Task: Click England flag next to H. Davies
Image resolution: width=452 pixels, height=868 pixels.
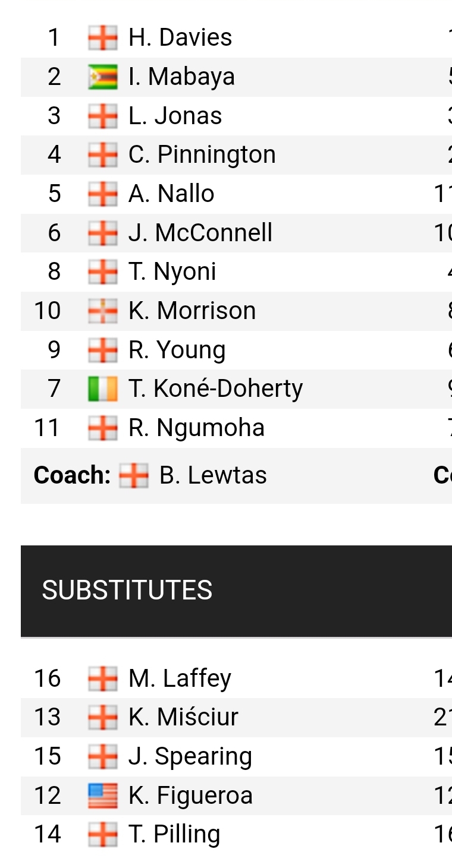Action: [x=102, y=38]
